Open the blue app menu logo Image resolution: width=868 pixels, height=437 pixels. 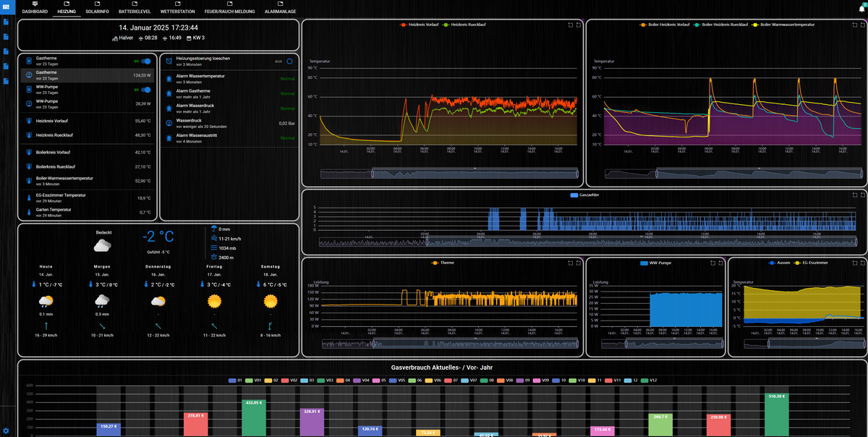coord(7,7)
